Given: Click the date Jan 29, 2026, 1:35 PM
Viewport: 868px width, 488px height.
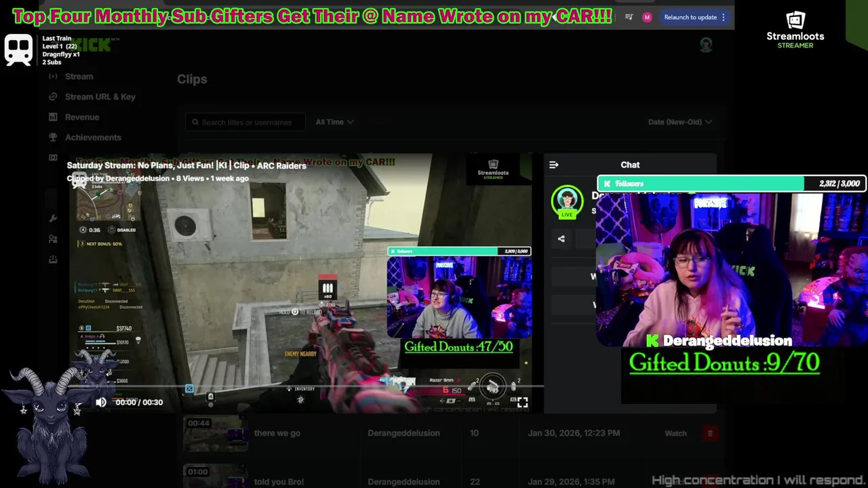Looking at the screenshot, I should tap(572, 482).
